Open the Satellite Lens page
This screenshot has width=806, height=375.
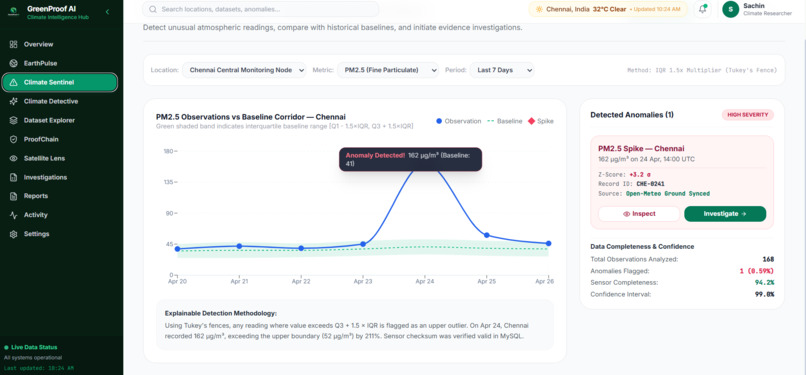[x=60, y=159]
